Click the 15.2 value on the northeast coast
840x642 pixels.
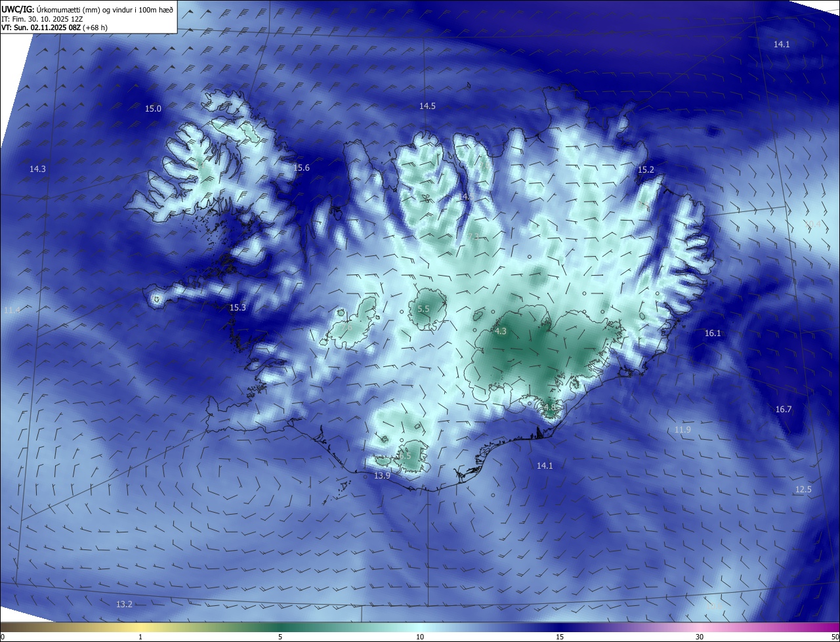coord(646,170)
